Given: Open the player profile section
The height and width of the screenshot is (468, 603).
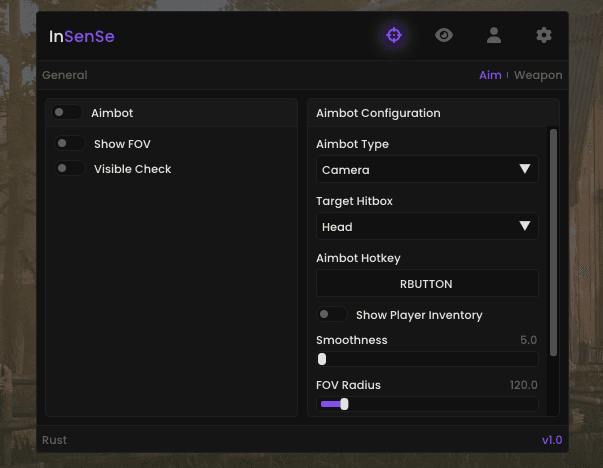Looking at the screenshot, I should pyautogui.click(x=494, y=36).
